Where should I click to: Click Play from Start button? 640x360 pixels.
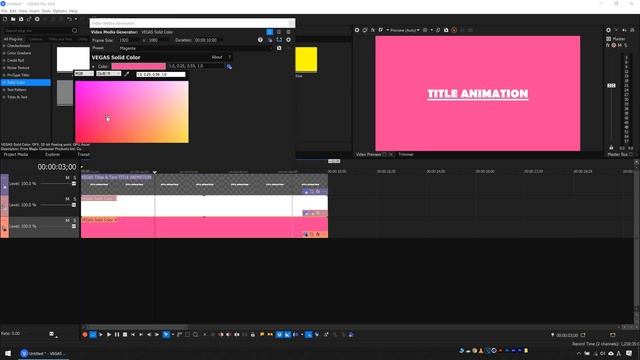[x=101, y=335]
